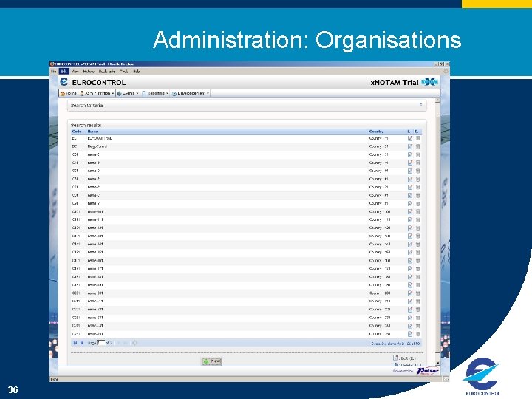Image resolution: width=532 pixels, height=399 pixels.
Task: Expand the Search Criteria panel toggle
Action: [420, 104]
